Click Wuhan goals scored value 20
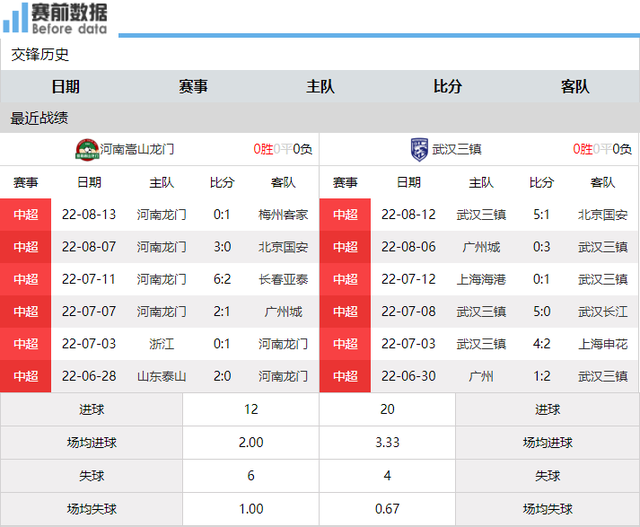Viewport: 640px width, 527px height. [387, 409]
